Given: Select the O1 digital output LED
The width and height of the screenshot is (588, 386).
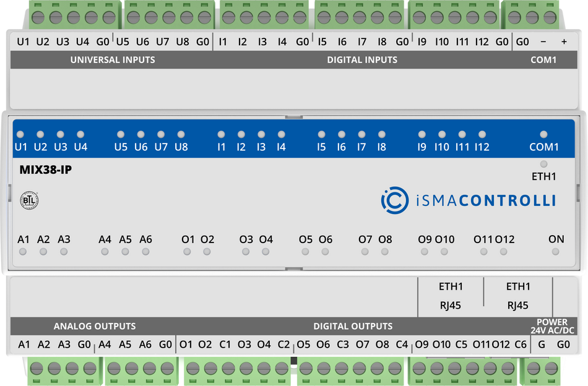Looking at the screenshot, I should (187, 252).
